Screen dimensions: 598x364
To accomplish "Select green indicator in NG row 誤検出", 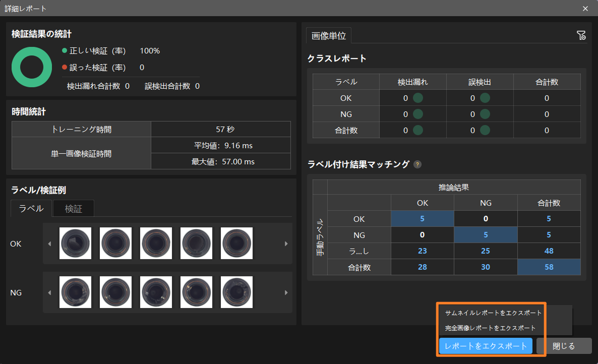I will (485, 114).
